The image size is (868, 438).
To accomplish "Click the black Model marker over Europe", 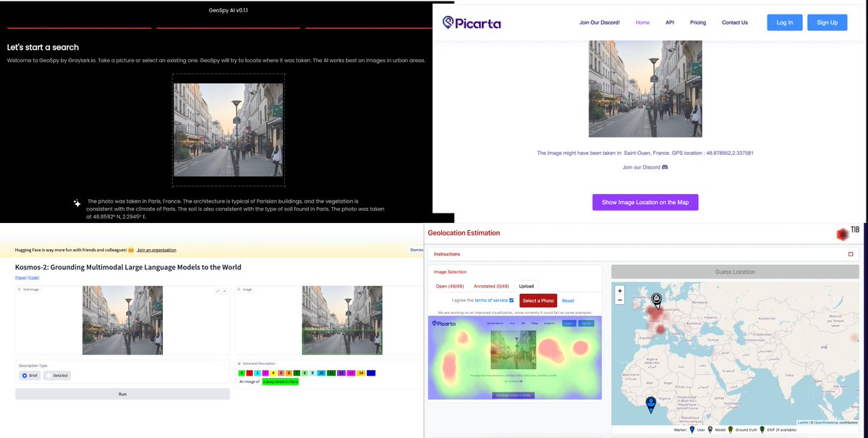I will pyautogui.click(x=657, y=300).
